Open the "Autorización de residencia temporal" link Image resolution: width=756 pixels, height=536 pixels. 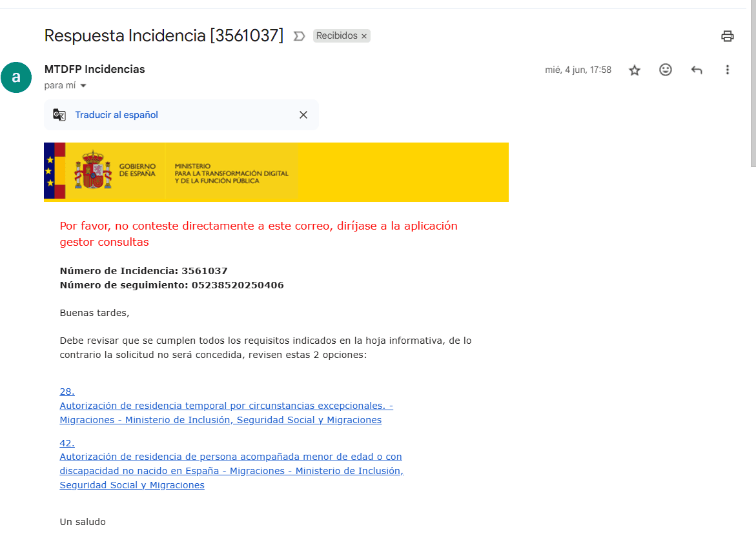pyautogui.click(x=226, y=406)
